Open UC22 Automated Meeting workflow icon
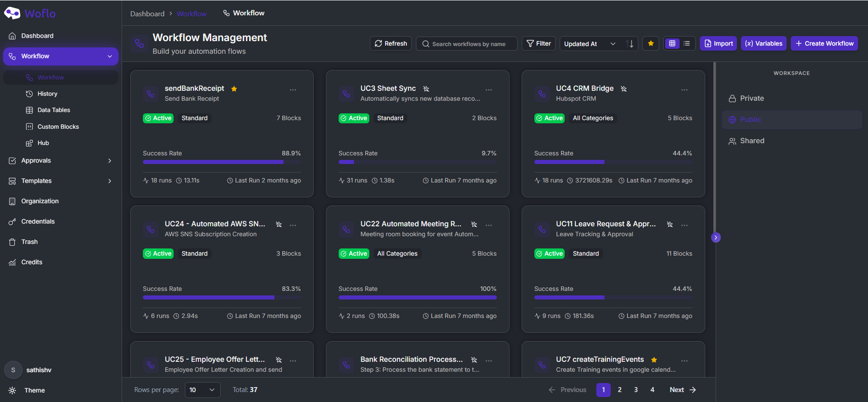Image resolution: width=868 pixels, height=402 pixels. [346, 229]
